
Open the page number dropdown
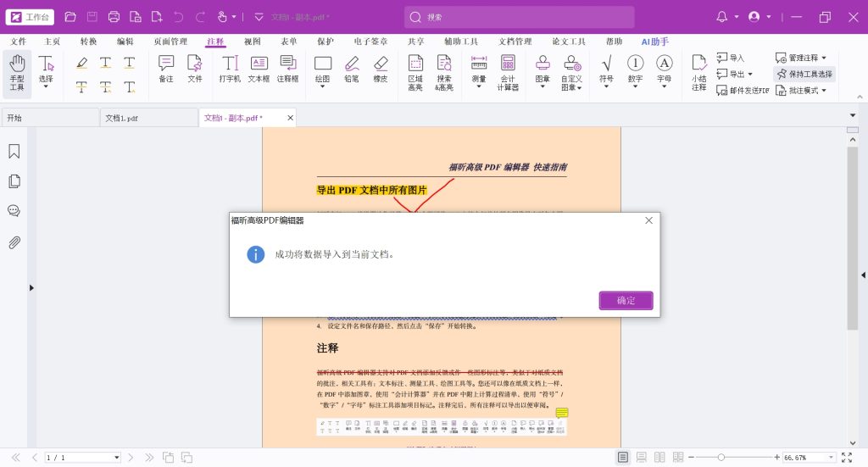(x=117, y=458)
